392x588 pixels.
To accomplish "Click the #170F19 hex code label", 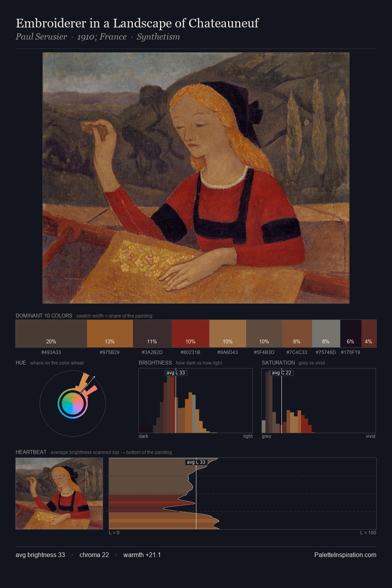I will coord(351,352).
